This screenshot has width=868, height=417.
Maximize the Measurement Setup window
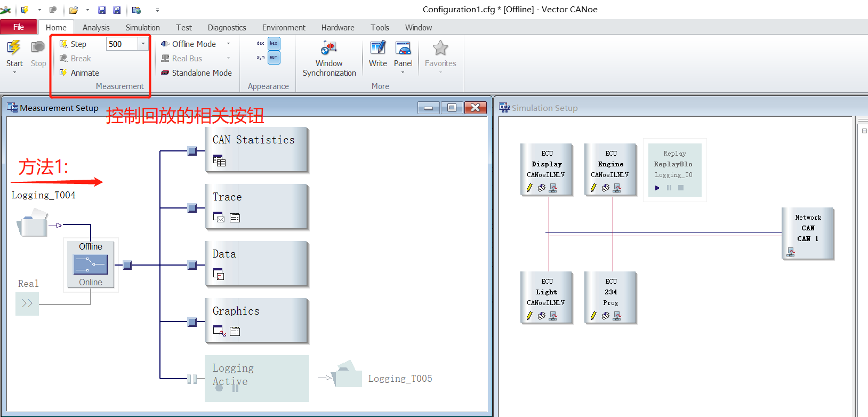pos(452,108)
